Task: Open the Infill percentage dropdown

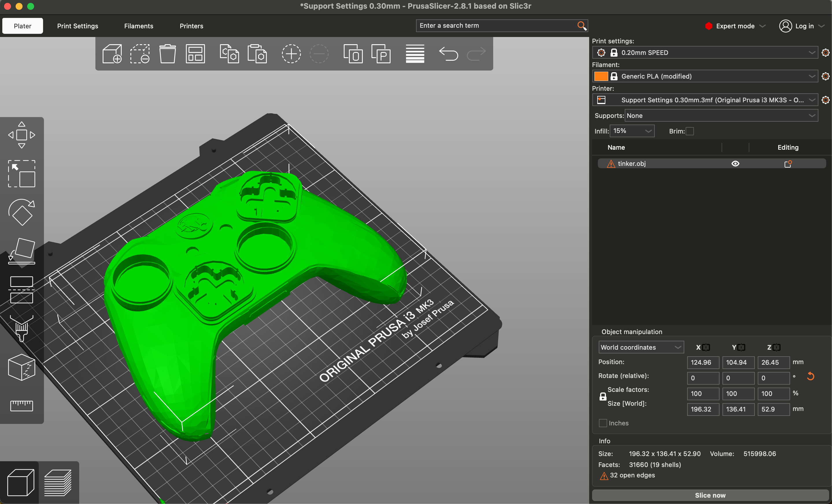Action: click(x=632, y=131)
